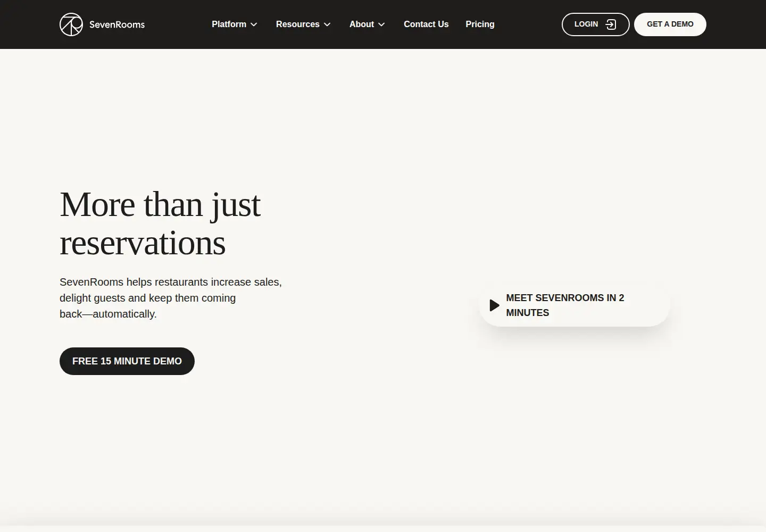The image size is (766, 532).
Task: Click the GET A DEMO button
Action: 670,24
